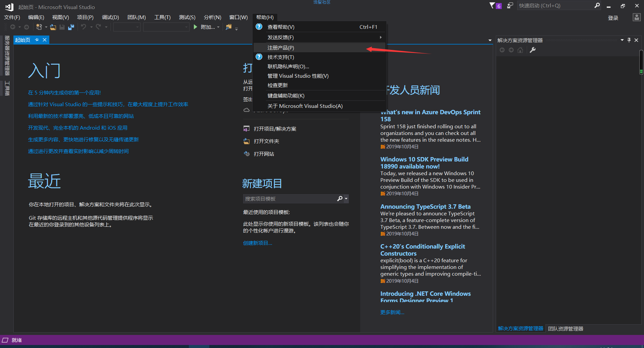Image resolution: width=644 pixels, height=348 pixels.
Task: Click the New Project toolbar icon
Action: coord(39,27)
